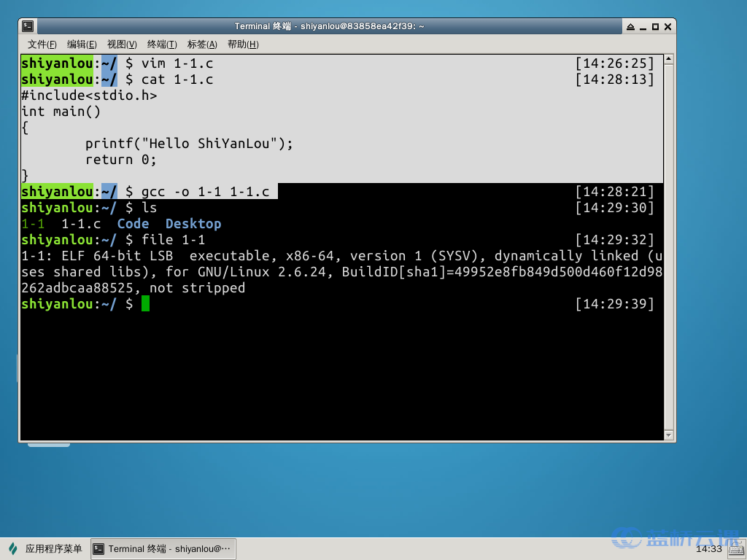Click the green '1-1' executable name in ls output

34,224
